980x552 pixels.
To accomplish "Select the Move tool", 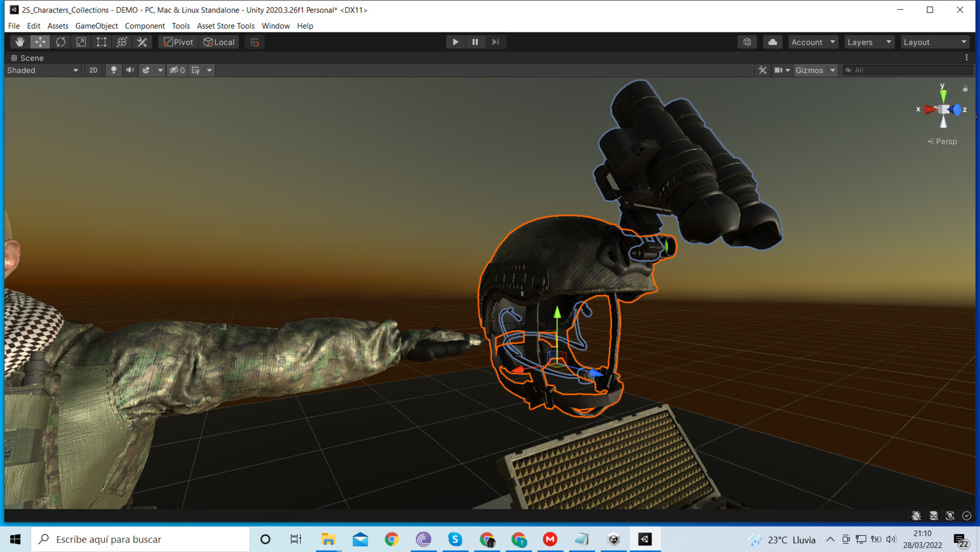I will [x=40, y=42].
